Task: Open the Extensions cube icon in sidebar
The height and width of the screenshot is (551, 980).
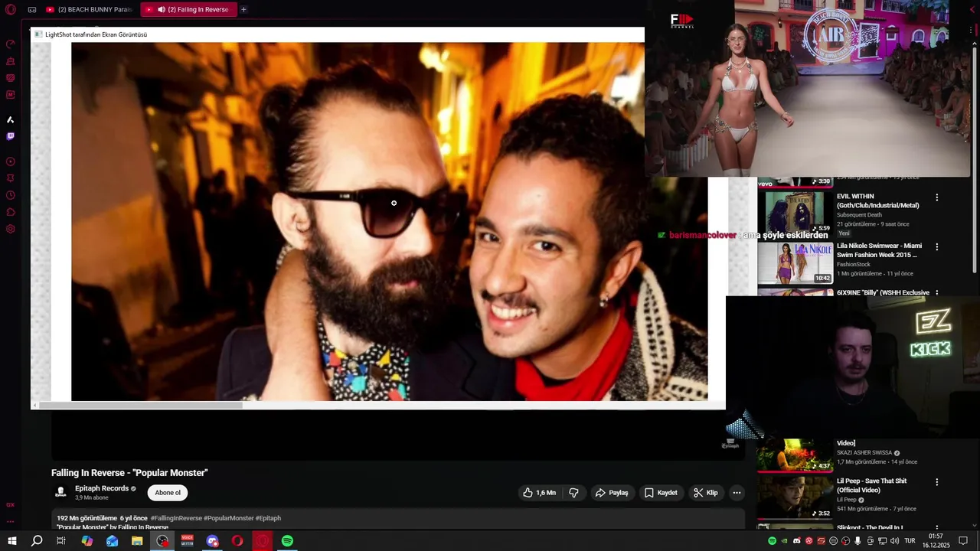Action: pos(11,212)
